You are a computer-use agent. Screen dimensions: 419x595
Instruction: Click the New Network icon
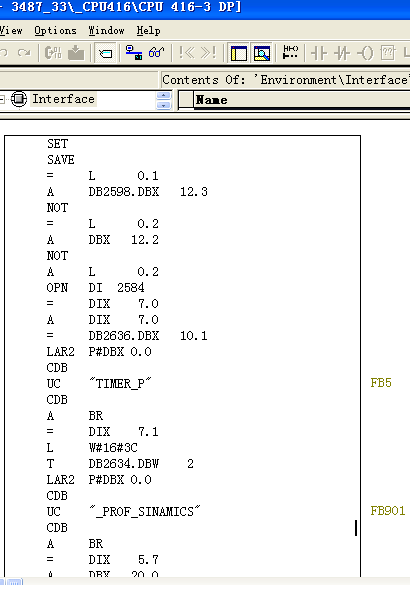point(290,52)
